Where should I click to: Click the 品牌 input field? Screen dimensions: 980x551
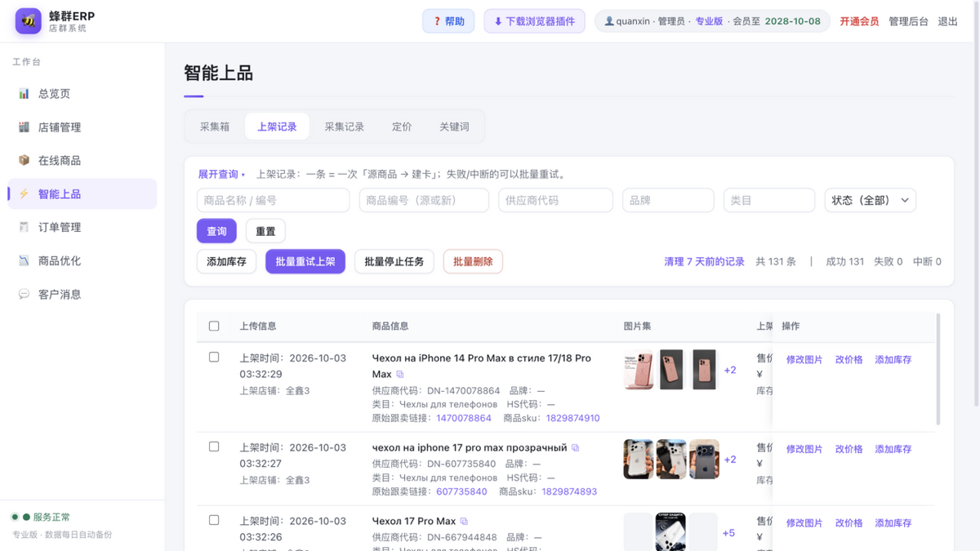point(668,200)
